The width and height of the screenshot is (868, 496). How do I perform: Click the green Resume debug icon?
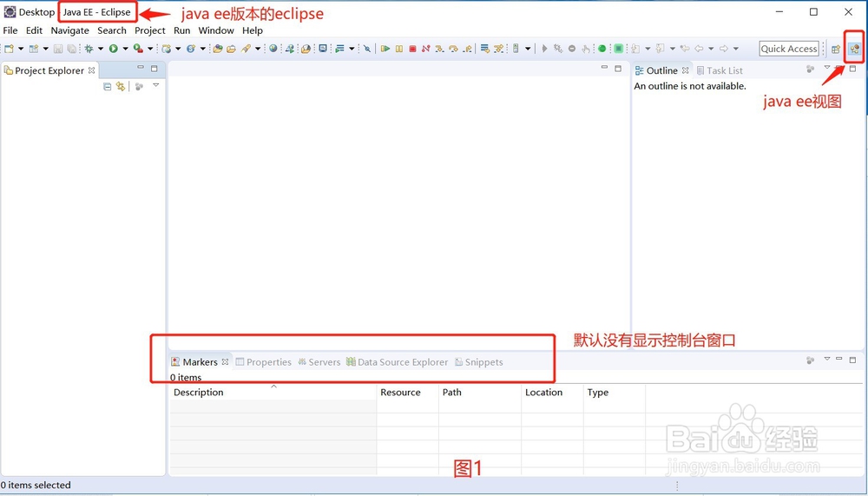coord(386,49)
